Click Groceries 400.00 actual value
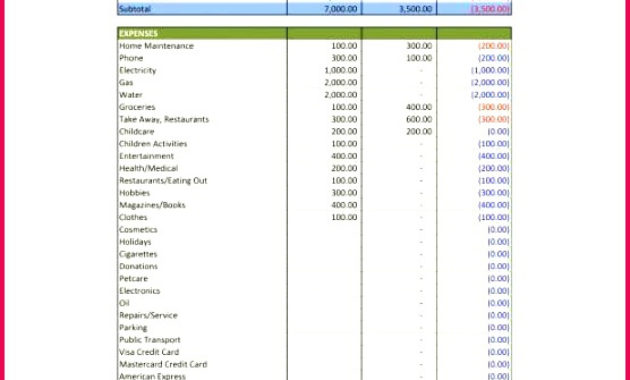This screenshot has height=380, width=630. click(x=419, y=107)
